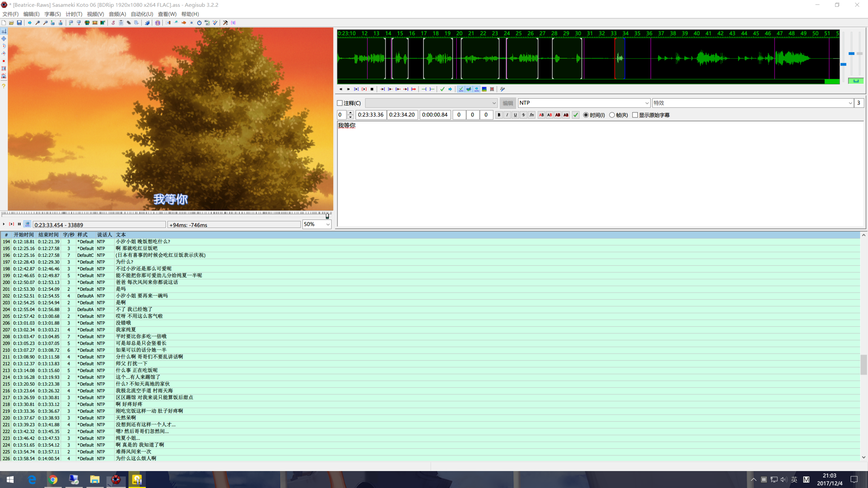Open the 视频(V) menu
868x488 pixels.
pyautogui.click(x=95, y=14)
